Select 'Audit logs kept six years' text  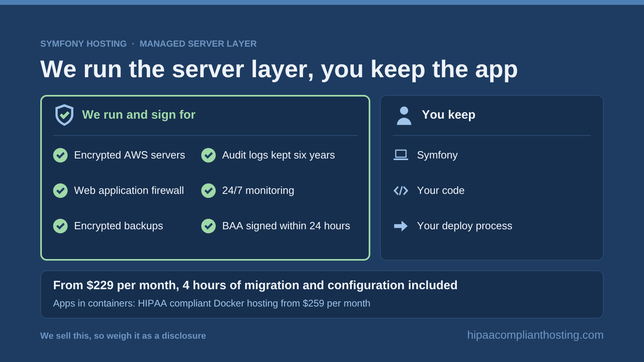[x=279, y=155]
